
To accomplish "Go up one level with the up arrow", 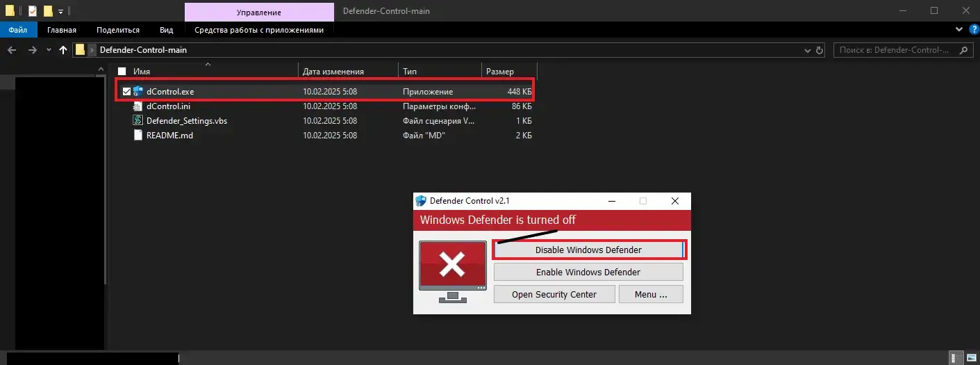I will pos(63,50).
